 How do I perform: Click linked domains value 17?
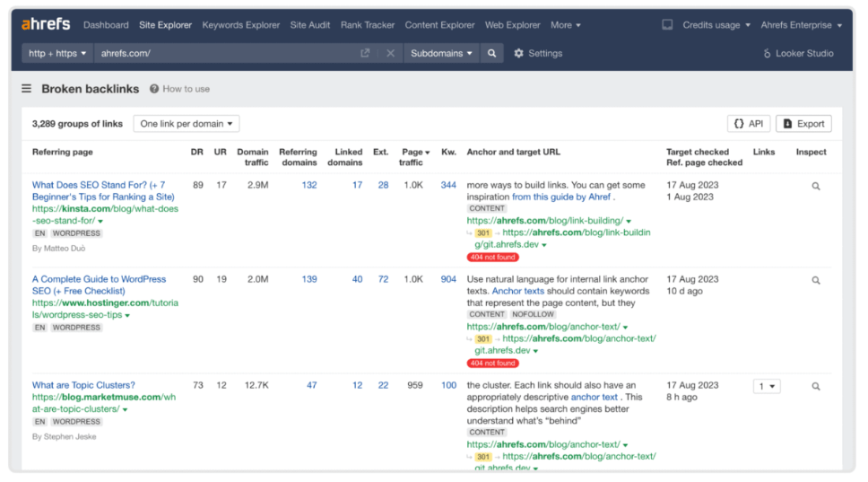(357, 185)
